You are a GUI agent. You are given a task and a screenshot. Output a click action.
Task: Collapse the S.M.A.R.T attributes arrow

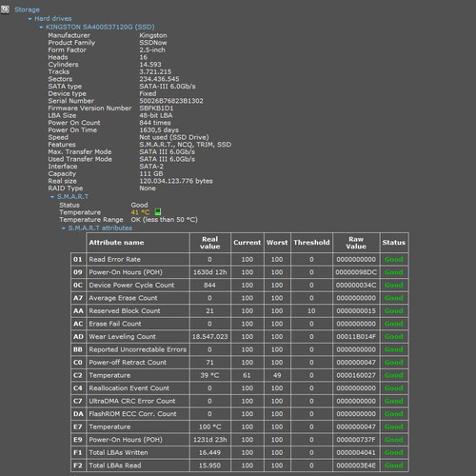(64, 228)
